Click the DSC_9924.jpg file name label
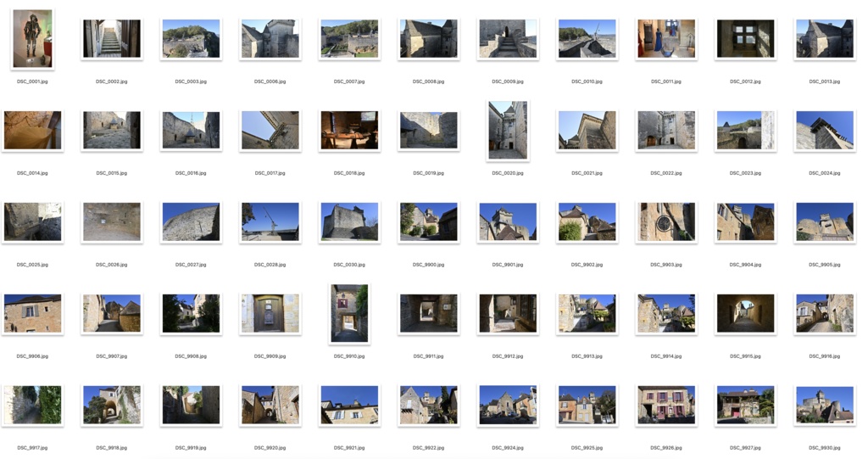Viewport: 868px width, 459px height. [x=508, y=447]
